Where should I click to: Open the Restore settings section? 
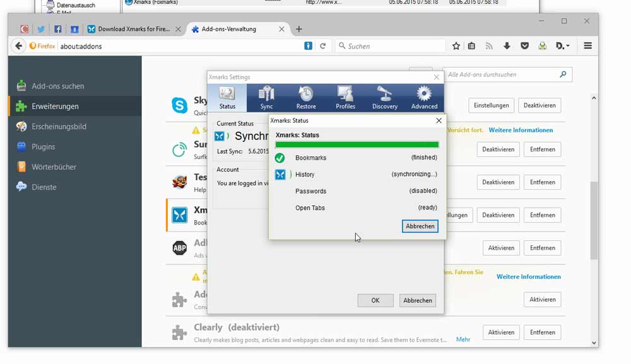[x=306, y=98]
